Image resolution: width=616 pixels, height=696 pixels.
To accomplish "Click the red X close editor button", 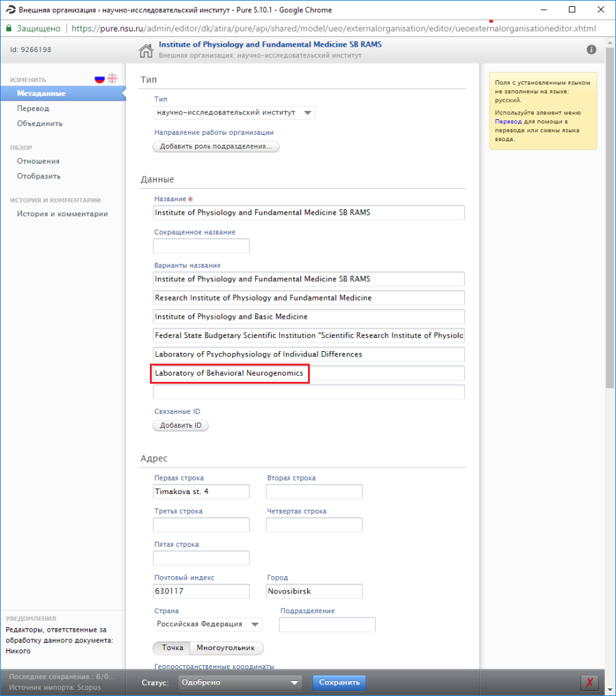I will (589, 682).
